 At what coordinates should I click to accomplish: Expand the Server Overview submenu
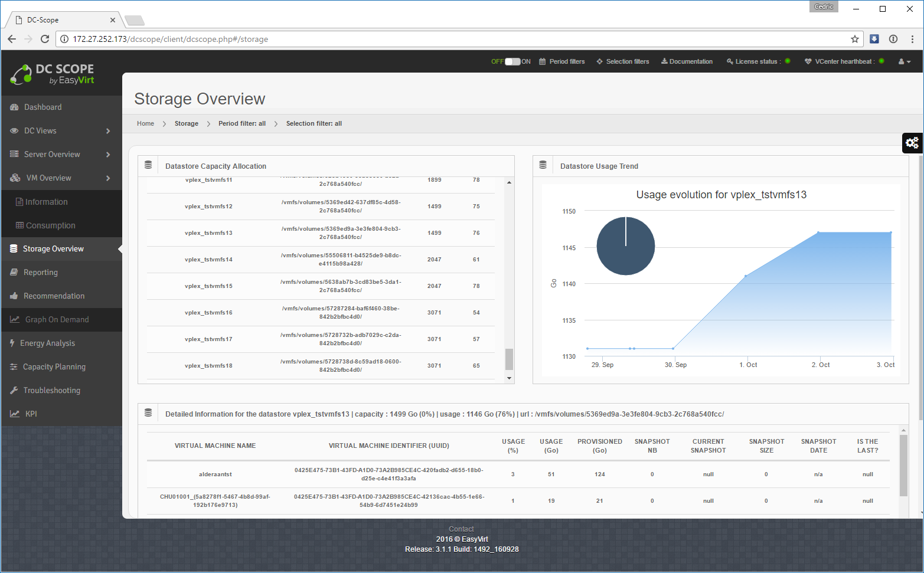pyautogui.click(x=108, y=155)
